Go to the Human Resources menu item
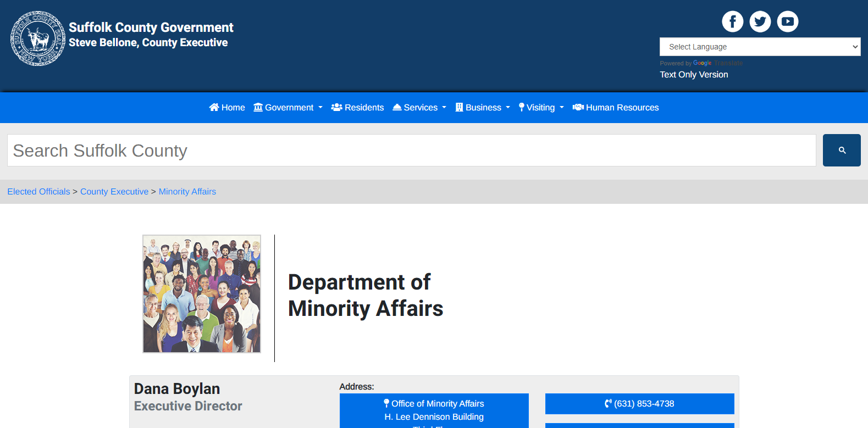 [622, 108]
